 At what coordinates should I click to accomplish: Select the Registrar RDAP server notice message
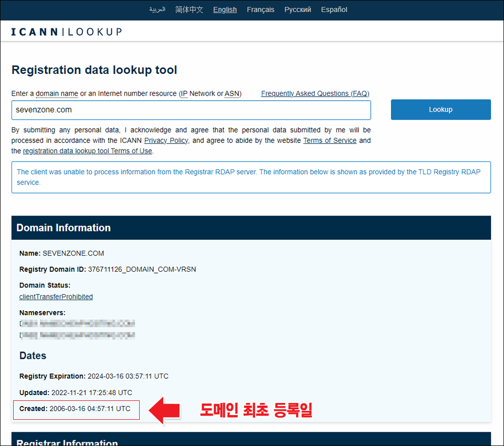251,177
